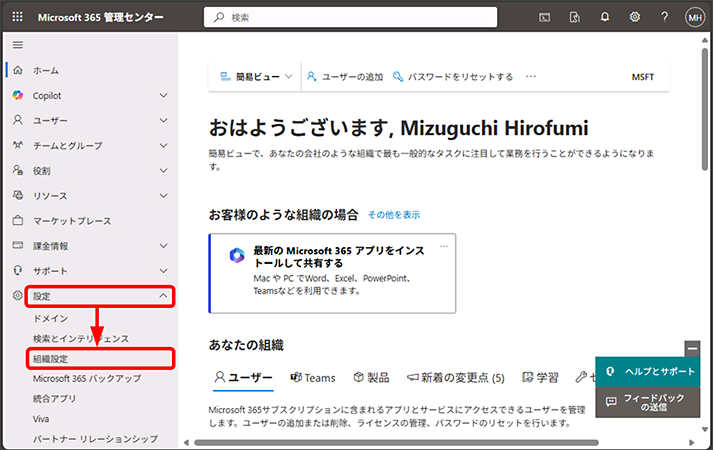Screen dimensions: 713x450
Task: Click その他を表示 link
Action: pyautogui.click(x=394, y=215)
